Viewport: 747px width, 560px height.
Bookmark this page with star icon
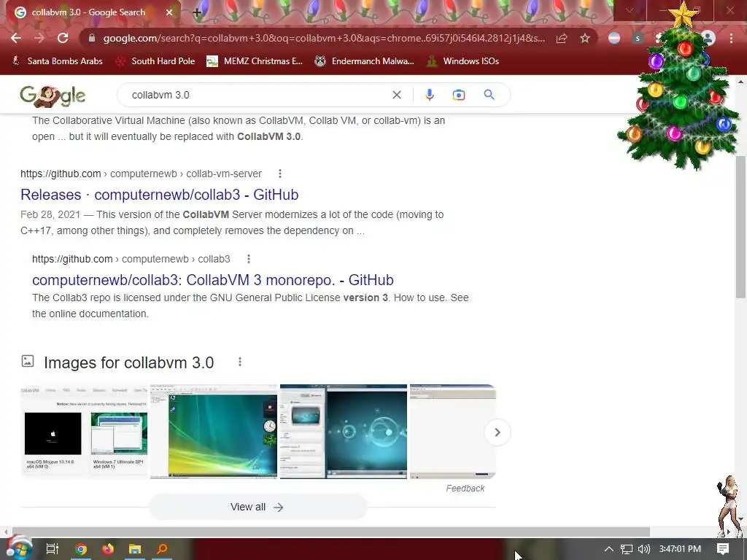[585, 38]
